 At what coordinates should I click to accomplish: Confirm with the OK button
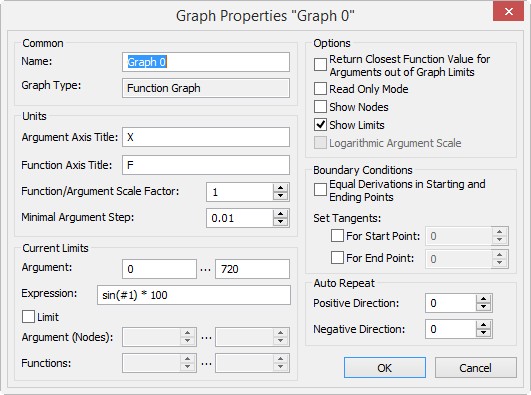click(385, 368)
